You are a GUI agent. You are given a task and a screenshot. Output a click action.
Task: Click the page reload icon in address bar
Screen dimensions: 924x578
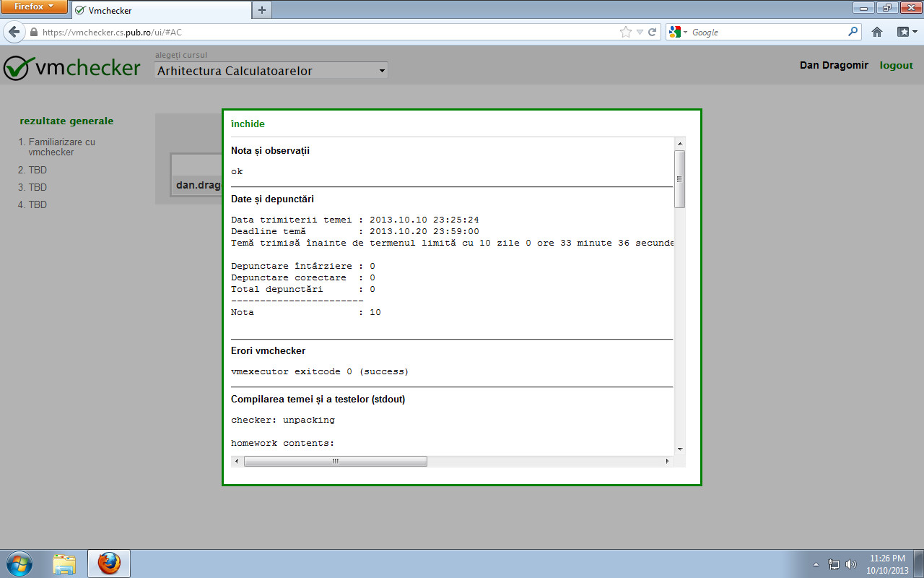click(x=653, y=32)
